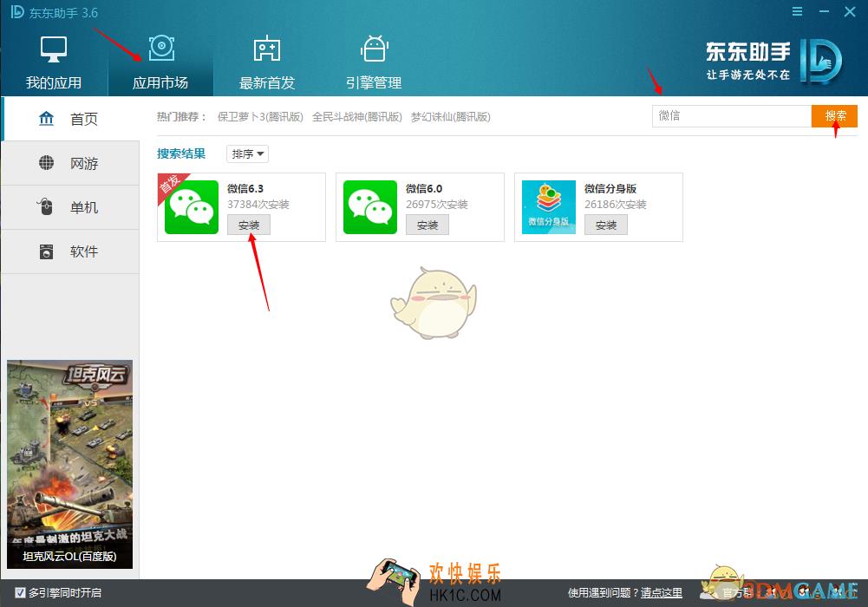Expand the 排序 sort dropdown

pyautogui.click(x=247, y=153)
